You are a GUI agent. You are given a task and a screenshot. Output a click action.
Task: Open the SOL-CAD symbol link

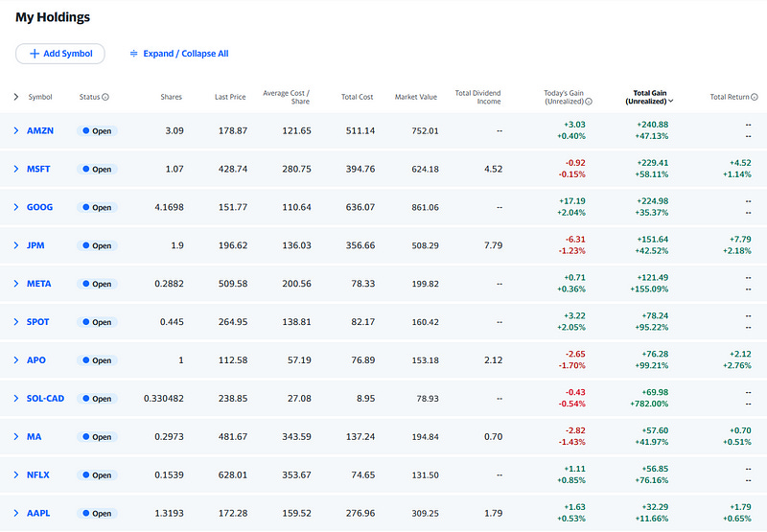click(45, 398)
